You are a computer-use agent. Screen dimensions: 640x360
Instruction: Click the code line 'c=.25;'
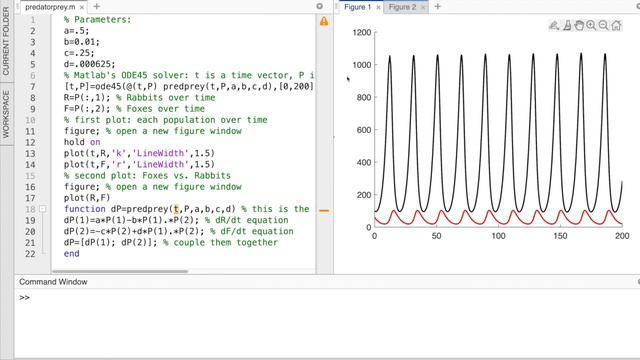[x=79, y=53]
